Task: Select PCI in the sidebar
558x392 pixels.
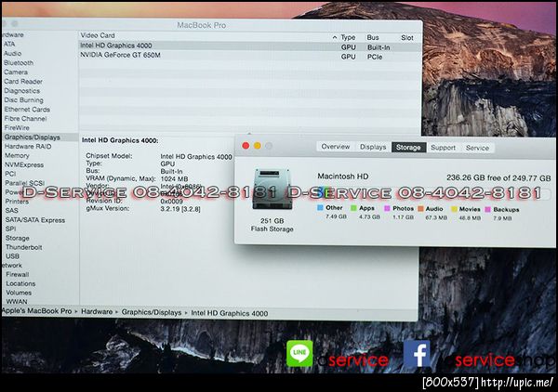Action: point(10,174)
